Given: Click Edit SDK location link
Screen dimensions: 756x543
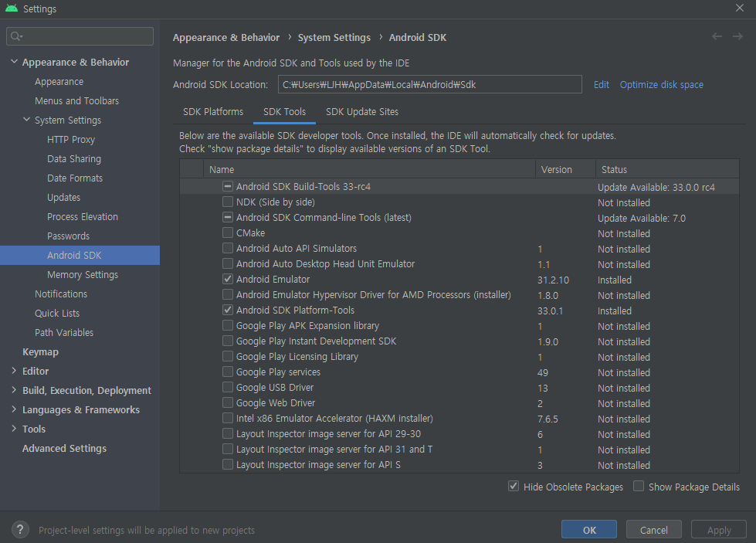Looking at the screenshot, I should 602,84.
